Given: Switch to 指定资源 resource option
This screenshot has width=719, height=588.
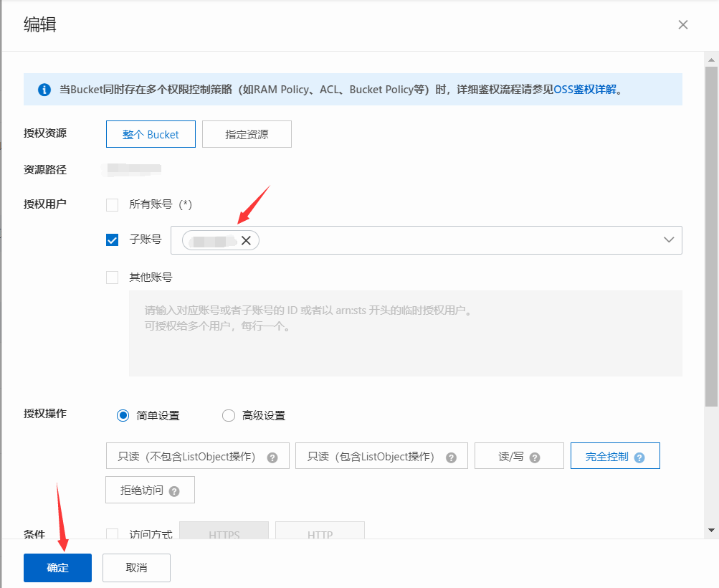Looking at the screenshot, I should [247, 134].
